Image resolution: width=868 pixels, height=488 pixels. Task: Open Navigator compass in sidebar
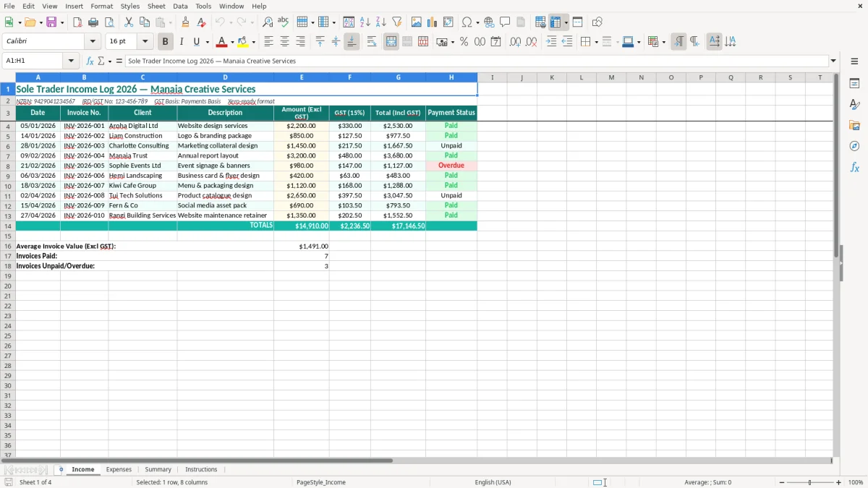click(x=854, y=146)
